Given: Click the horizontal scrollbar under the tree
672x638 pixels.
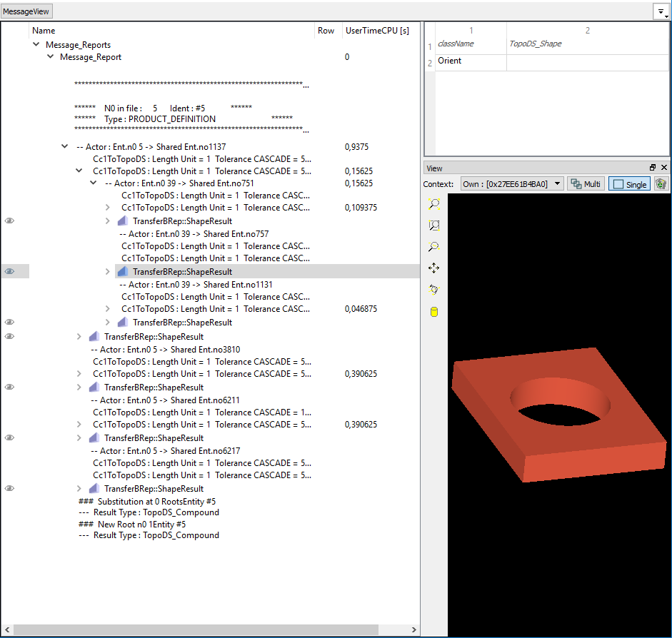Looking at the screenshot, I should (214, 630).
